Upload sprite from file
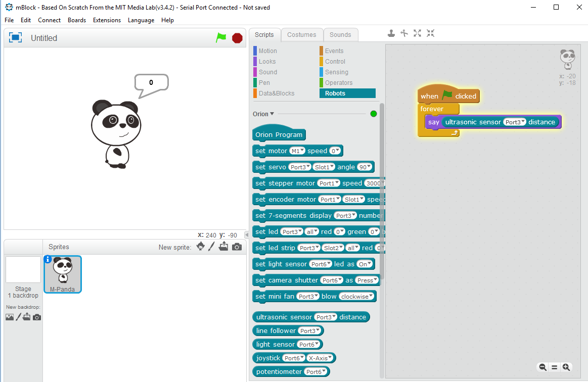This screenshot has width=588, height=382. point(223,246)
